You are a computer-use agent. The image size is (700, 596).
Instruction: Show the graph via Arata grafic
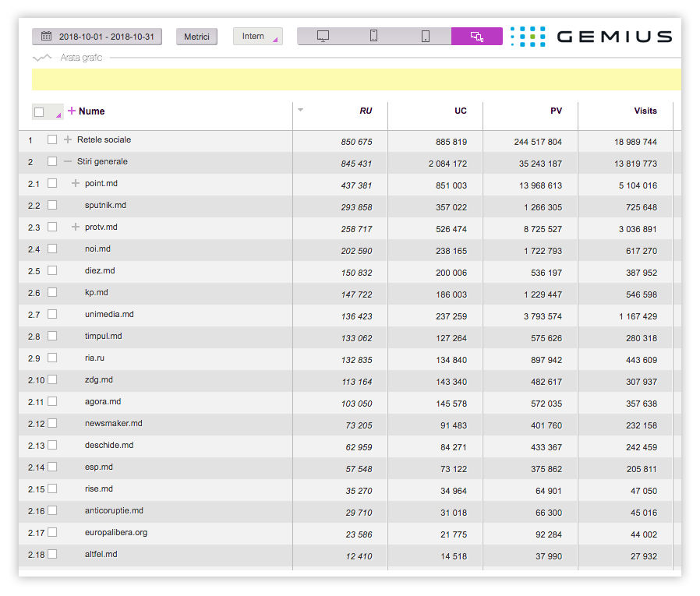coord(81,58)
